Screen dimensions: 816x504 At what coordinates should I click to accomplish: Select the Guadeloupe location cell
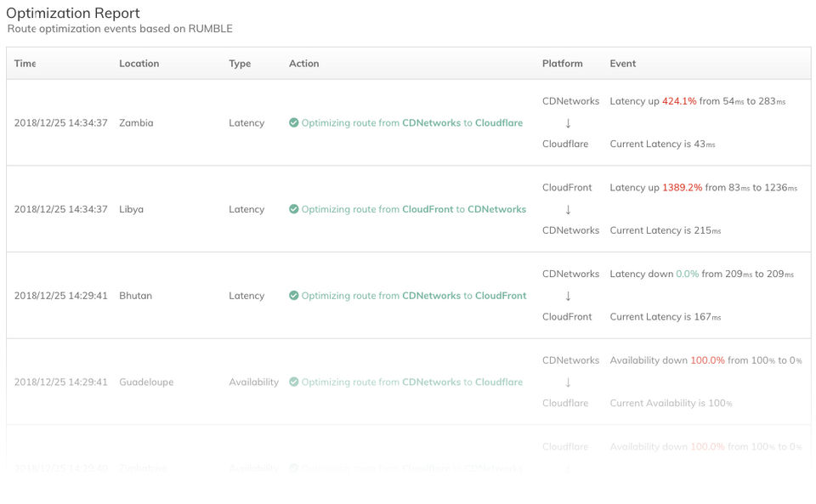146,382
